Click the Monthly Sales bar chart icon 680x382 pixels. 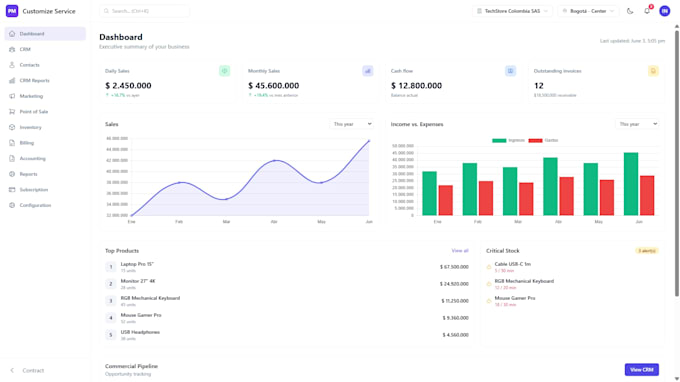(x=367, y=71)
